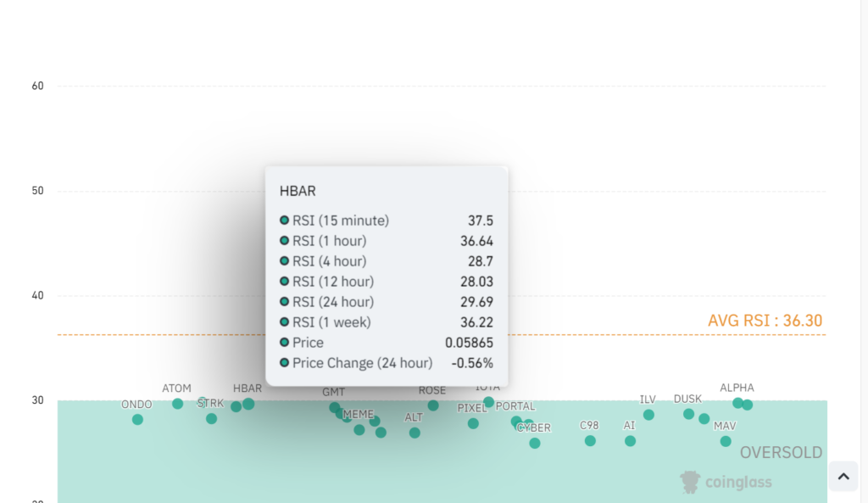Click the STRK dot on chart
The image size is (868, 503).
tap(211, 418)
